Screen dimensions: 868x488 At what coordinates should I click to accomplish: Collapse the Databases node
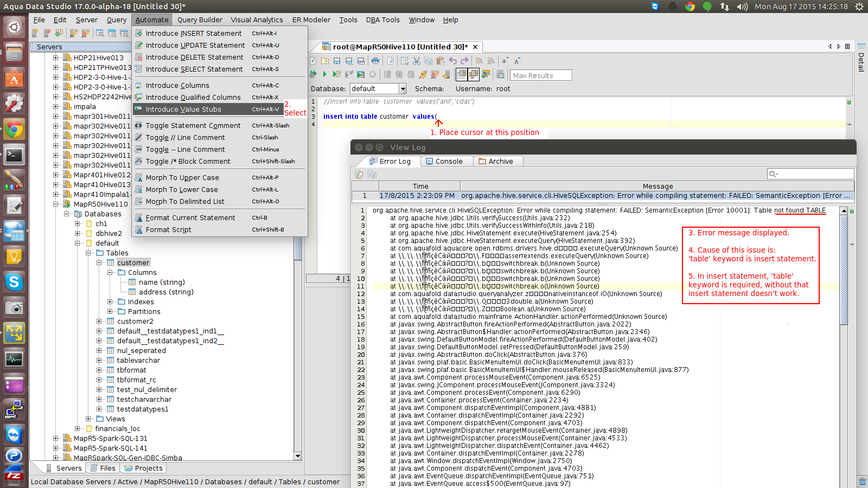pyautogui.click(x=67, y=214)
